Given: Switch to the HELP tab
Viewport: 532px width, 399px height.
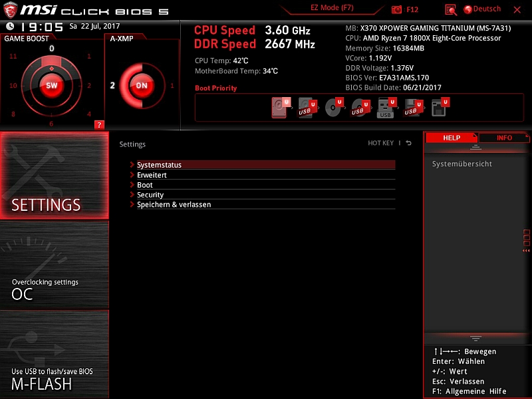Looking at the screenshot, I should coord(452,138).
